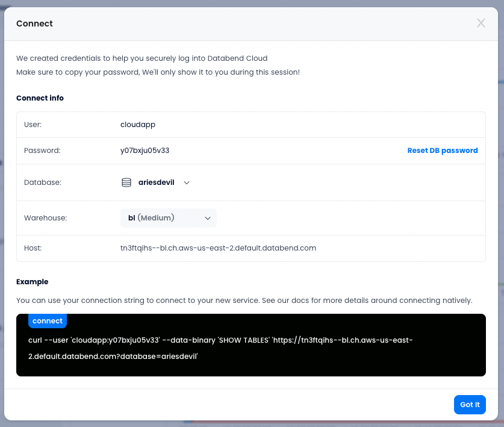Click the User: row label

point(33,125)
